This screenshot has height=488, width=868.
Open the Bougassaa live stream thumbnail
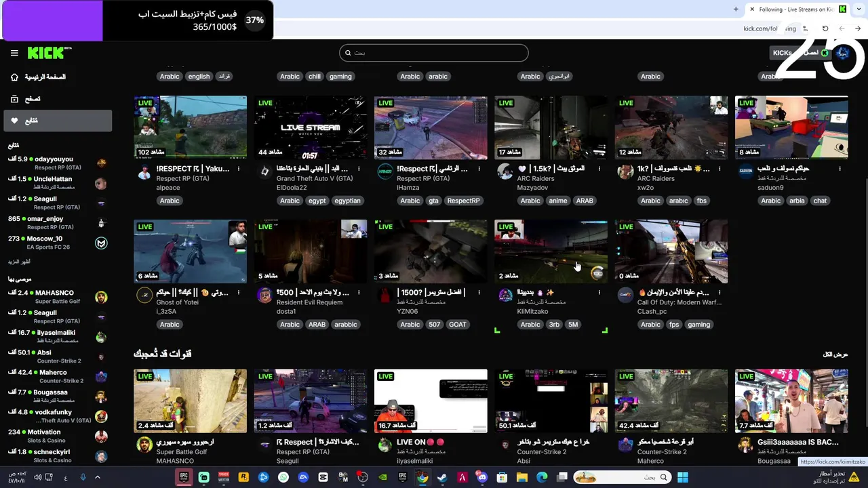[791, 401]
